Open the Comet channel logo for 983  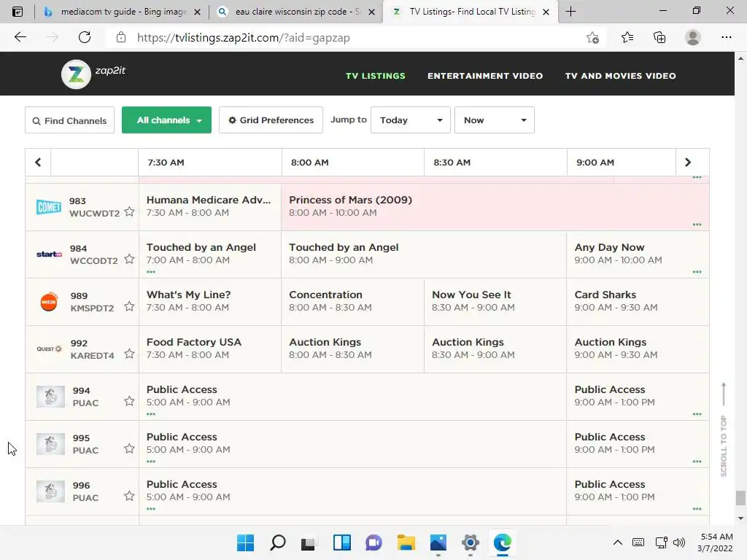point(49,207)
